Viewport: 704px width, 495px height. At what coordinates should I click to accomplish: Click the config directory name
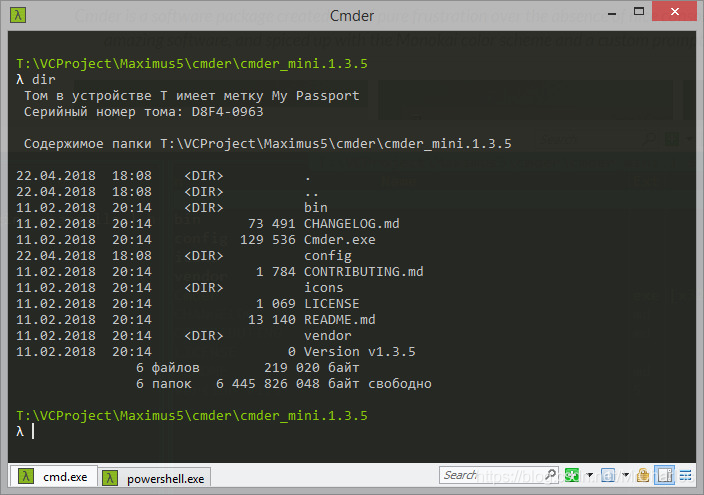328,256
